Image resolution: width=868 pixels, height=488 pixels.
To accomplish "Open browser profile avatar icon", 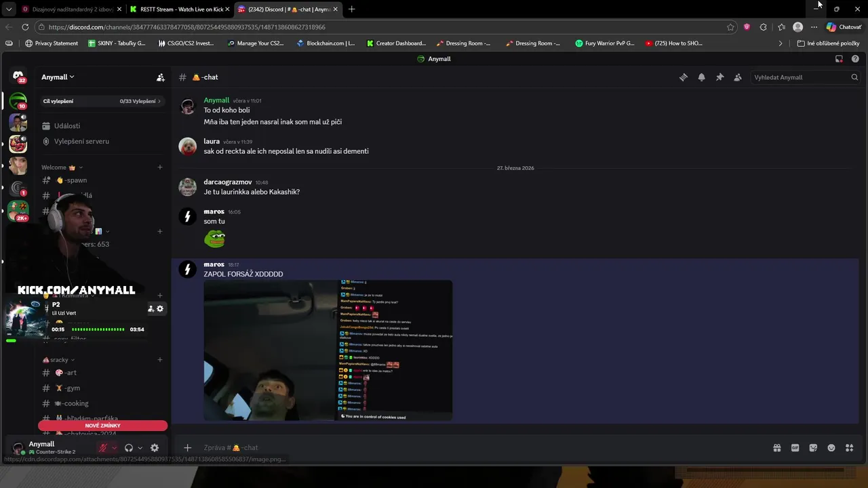I will pos(798,27).
